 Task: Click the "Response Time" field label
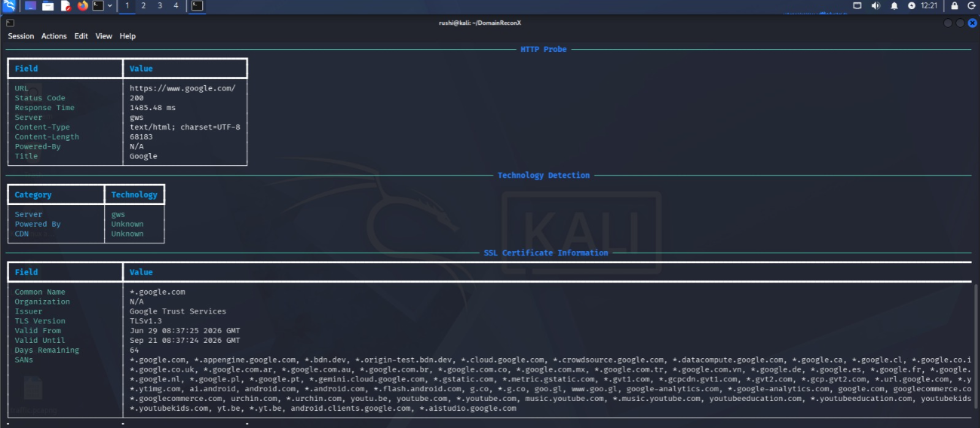pyautogui.click(x=44, y=108)
